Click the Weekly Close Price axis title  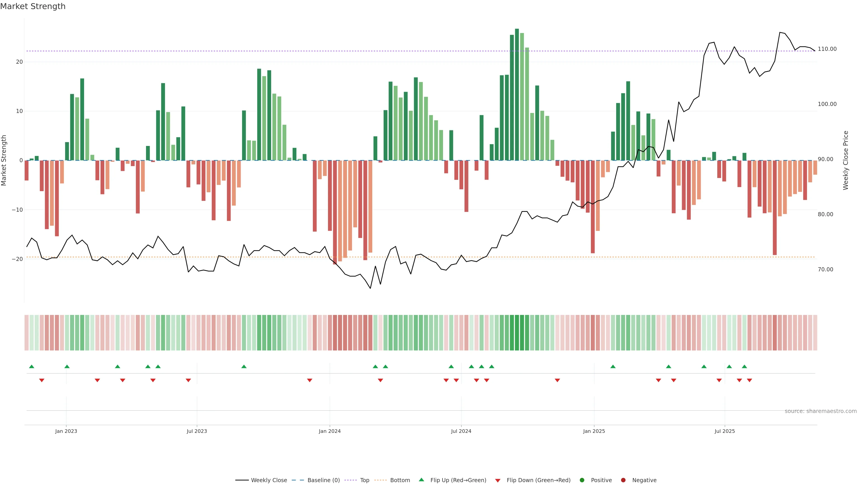click(845, 160)
